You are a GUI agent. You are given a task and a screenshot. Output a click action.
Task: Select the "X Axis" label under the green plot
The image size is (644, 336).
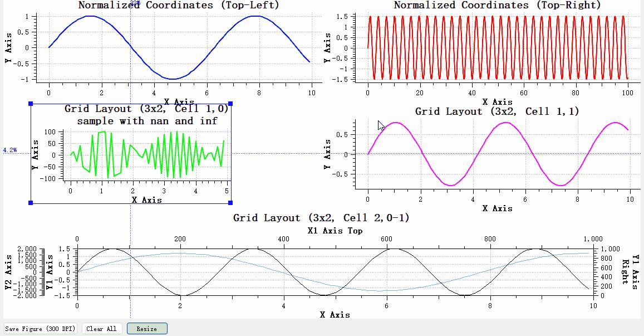click(x=146, y=200)
